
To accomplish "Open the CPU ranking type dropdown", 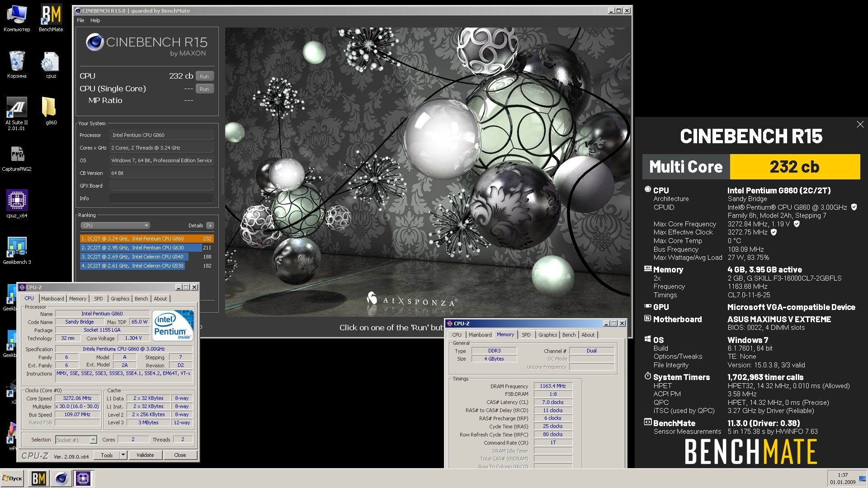I will (115, 225).
